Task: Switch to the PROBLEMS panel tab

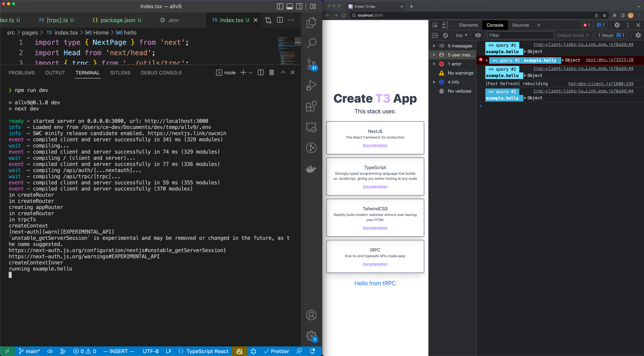Action: pyautogui.click(x=22, y=73)
